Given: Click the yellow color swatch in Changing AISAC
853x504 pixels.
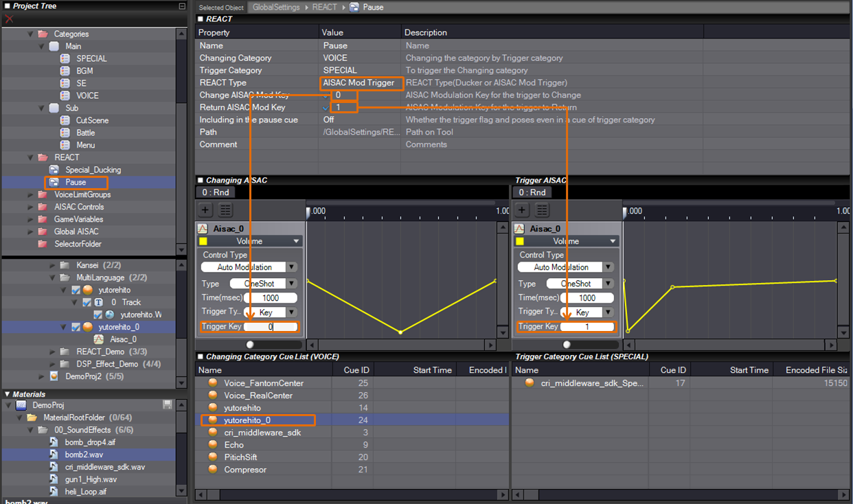Looking at the screenshot, I should point(203,241).
